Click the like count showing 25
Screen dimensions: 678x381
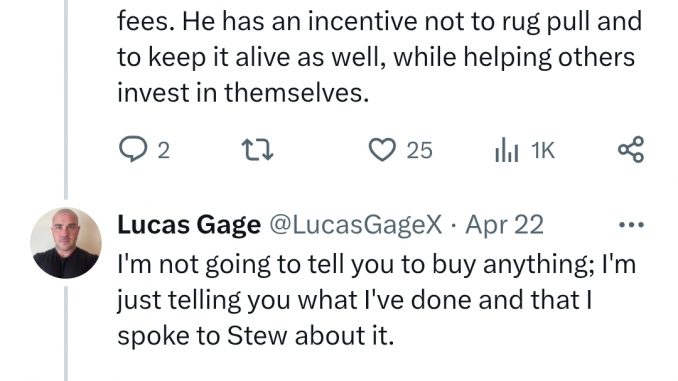[x=419, y=150]
